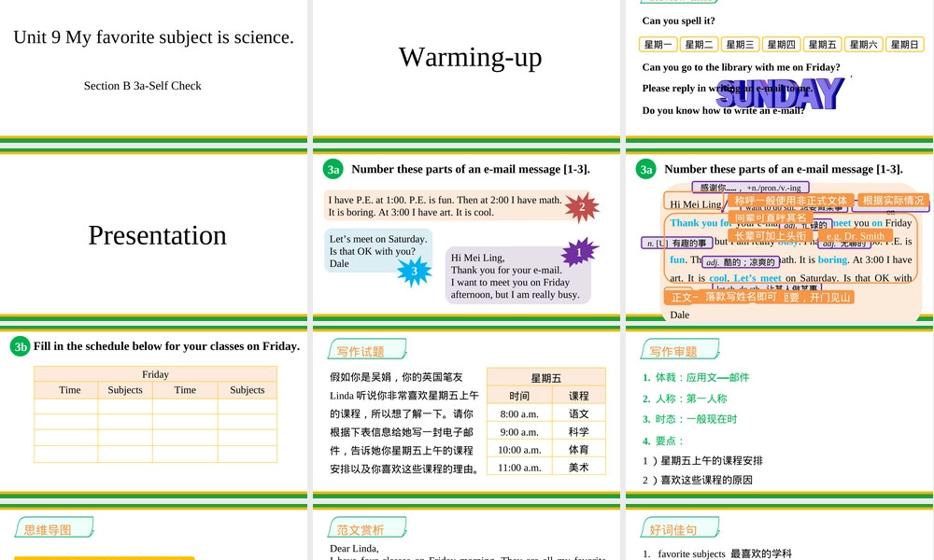Click the 长辈可加上头衔 annotation label
Viewport: 934px width, 560px height.
771,235
